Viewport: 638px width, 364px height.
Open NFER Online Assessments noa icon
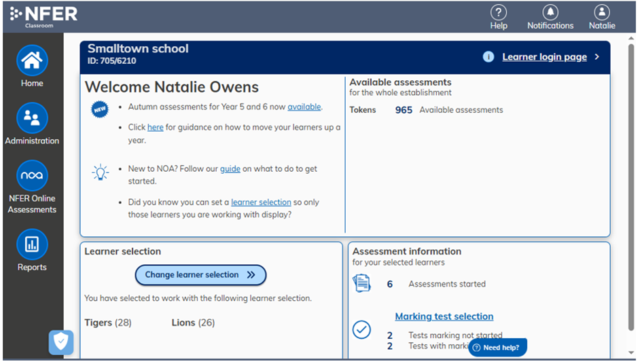(x=32, y=175)
